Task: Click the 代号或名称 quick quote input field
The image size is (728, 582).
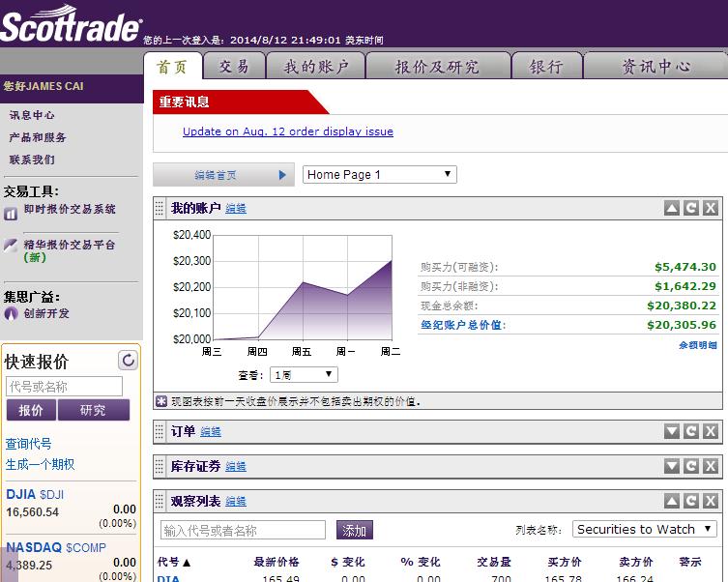Action: 65,387
